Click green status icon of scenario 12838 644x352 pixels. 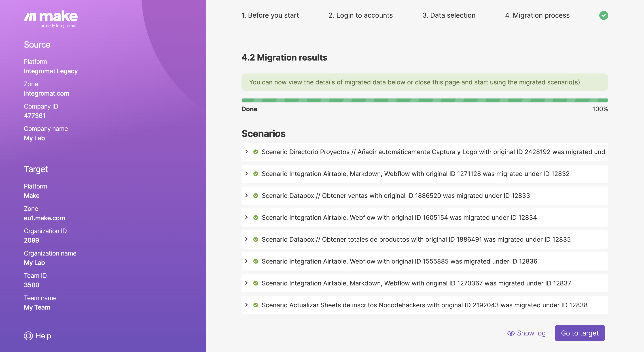(256, 305)
